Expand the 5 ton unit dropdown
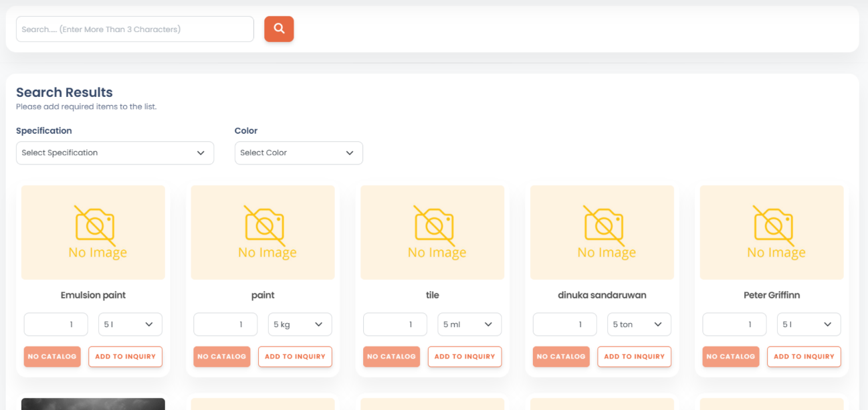Screen dimensions: 868x410 tap(639, 324)
